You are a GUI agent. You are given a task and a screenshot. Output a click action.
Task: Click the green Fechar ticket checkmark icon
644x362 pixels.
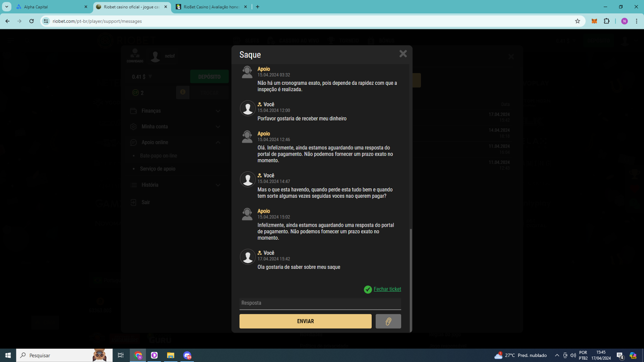point(368,290)
